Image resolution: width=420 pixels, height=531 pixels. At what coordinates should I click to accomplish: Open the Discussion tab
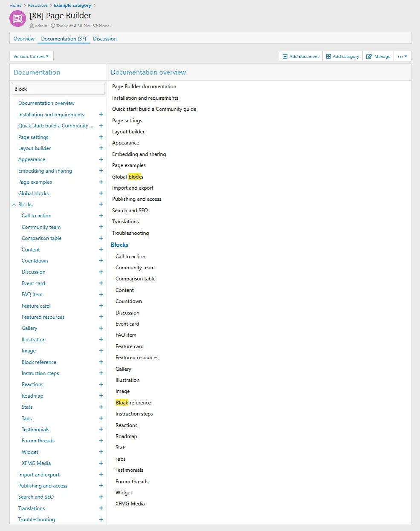coord(105,39)
